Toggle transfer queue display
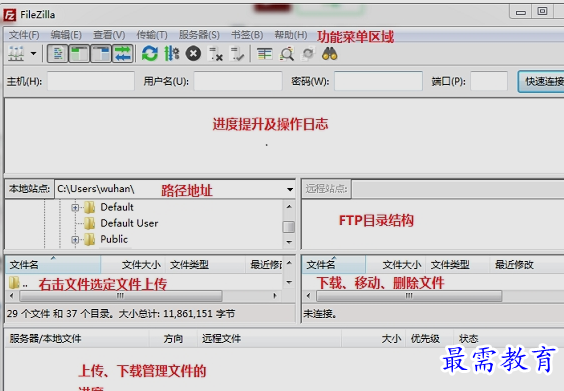Image resolution: width=564 pixels, height=391 pixels. point(123,54)
